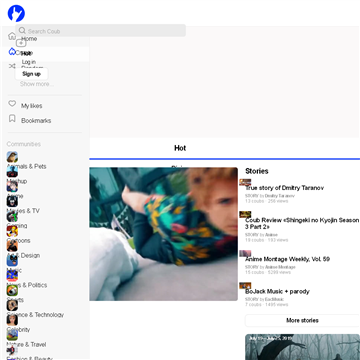Open the Home house icon
This screenshot has width=360, height=360.
tap(12, 36)
